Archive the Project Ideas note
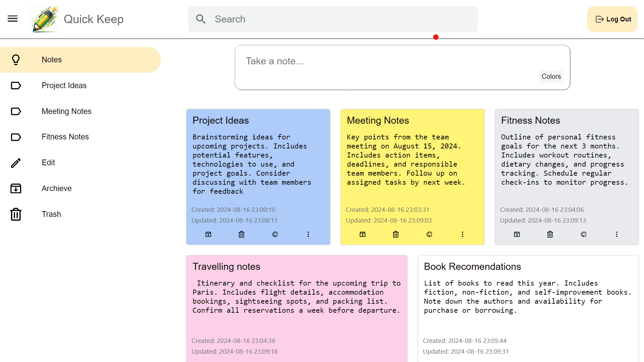 pos(208,234)
